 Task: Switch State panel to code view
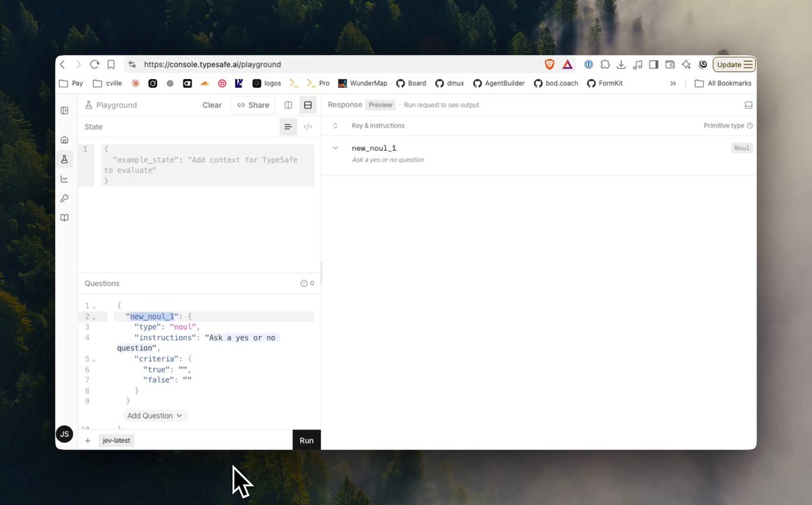click(308, 126)
